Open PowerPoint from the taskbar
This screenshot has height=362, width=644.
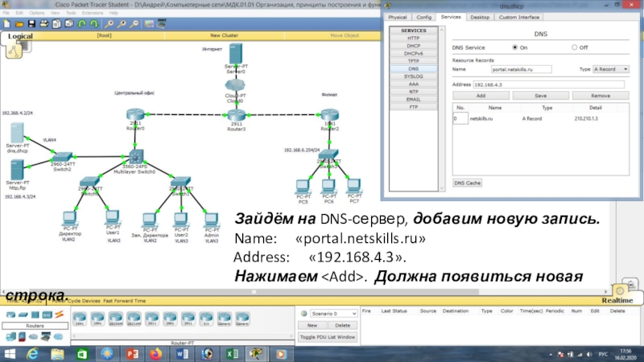tap(132, 354)
